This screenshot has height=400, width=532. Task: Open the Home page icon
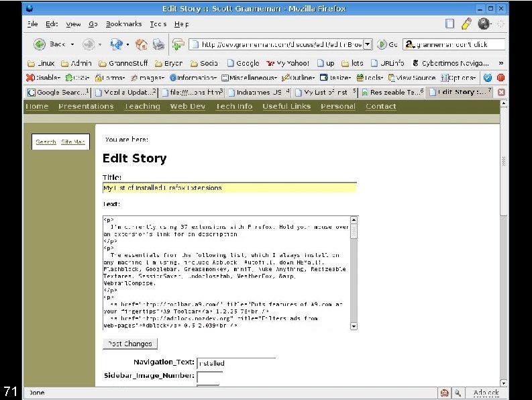(x=141, y=44)
